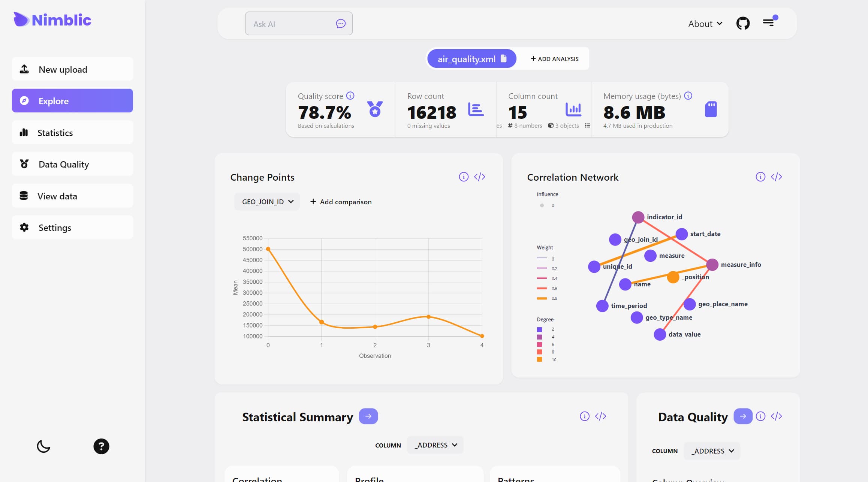Click the Add Analysis button

pos(554,59)
